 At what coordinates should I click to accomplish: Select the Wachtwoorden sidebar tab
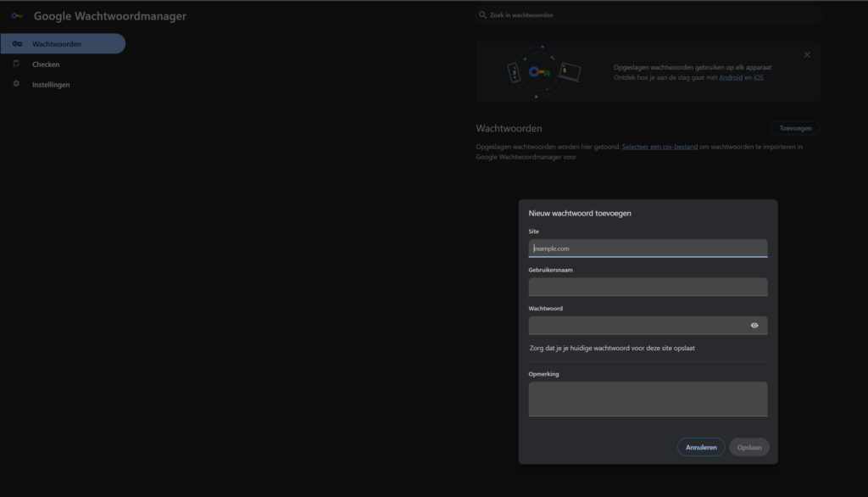63,44
